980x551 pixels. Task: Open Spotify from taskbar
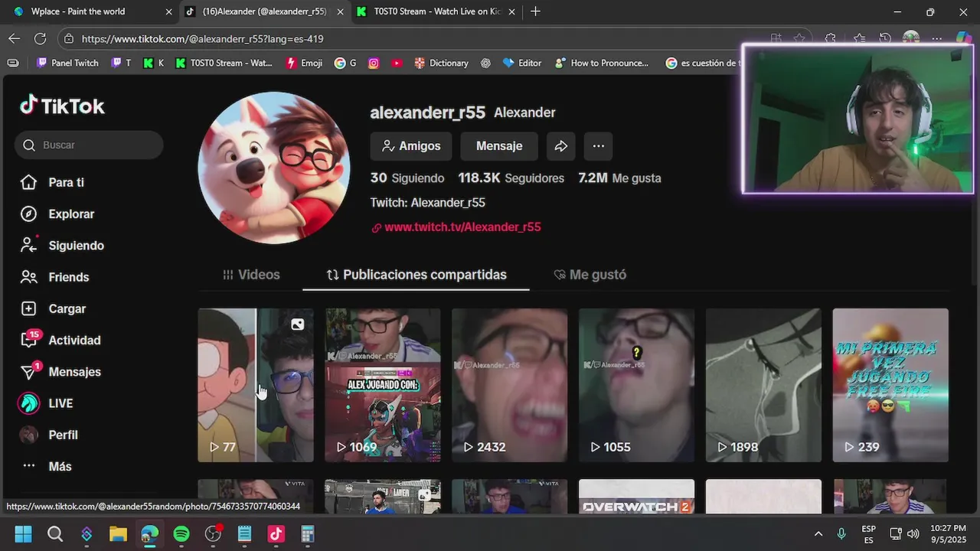tap(181, 534)
